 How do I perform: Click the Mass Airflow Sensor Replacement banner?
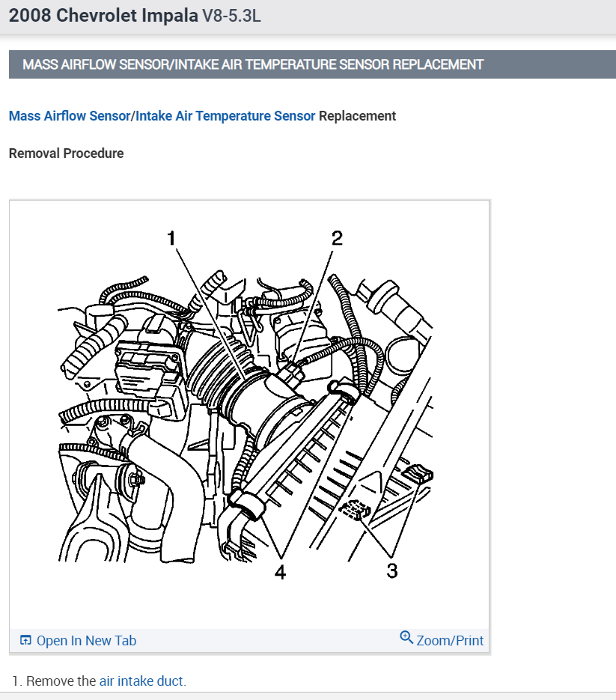coord(312,64)
